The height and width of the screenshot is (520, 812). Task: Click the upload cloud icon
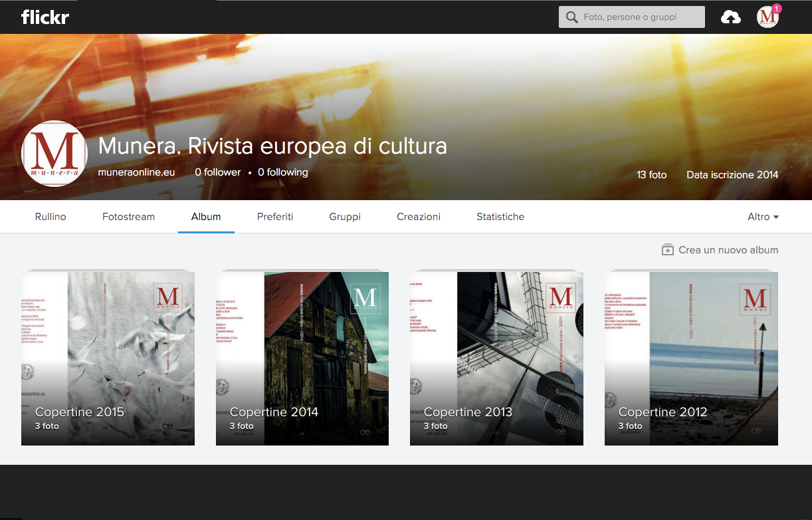pyautogui.click(x=730, y=17)
